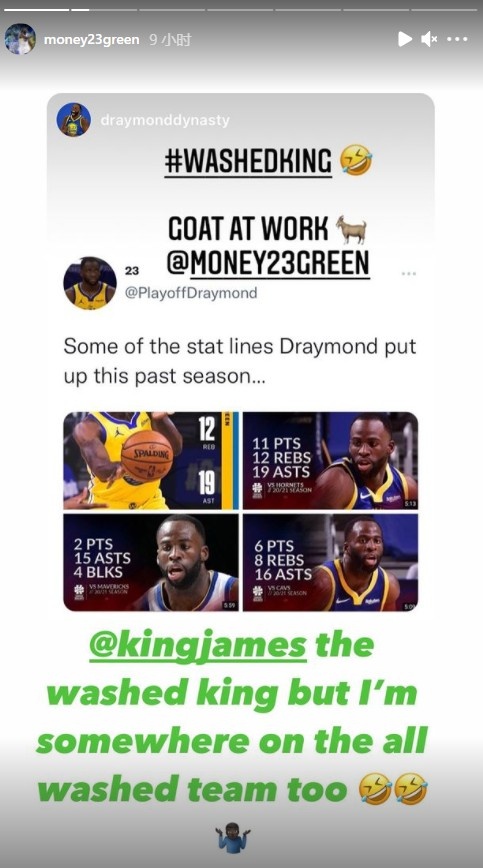Open the @kingjames mention

click(198, 645)
